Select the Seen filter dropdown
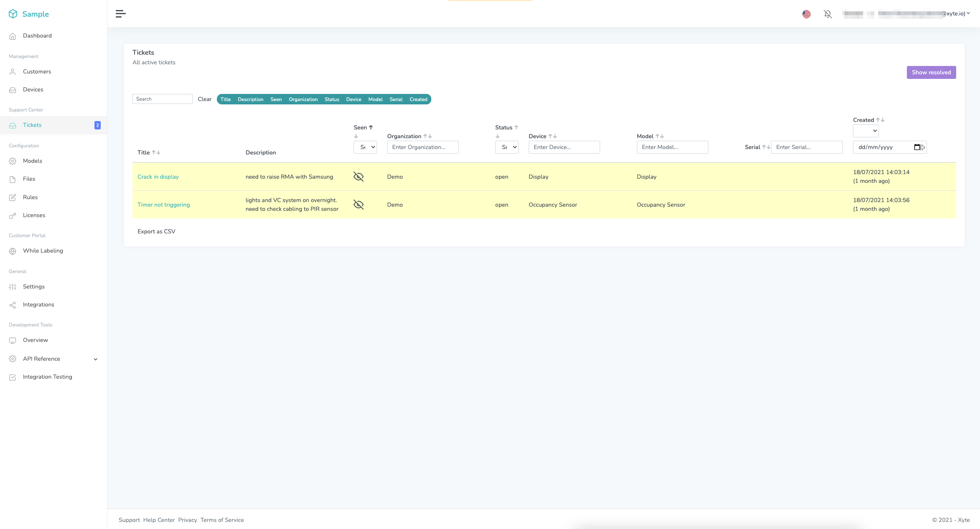The width and height of the screenshot is (980, 529). tap(366, 147)
